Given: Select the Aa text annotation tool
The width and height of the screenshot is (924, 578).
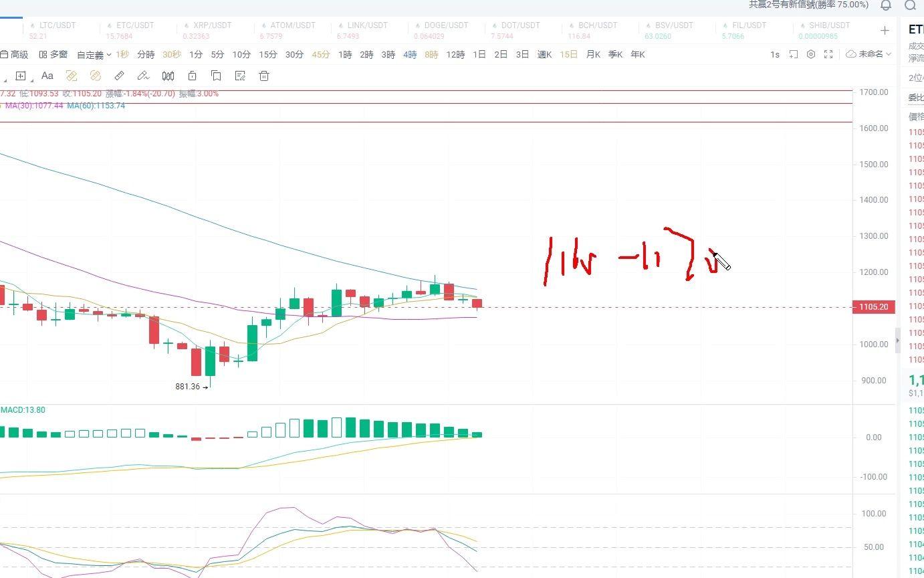Looking at the screenshot, I should 47,76.
